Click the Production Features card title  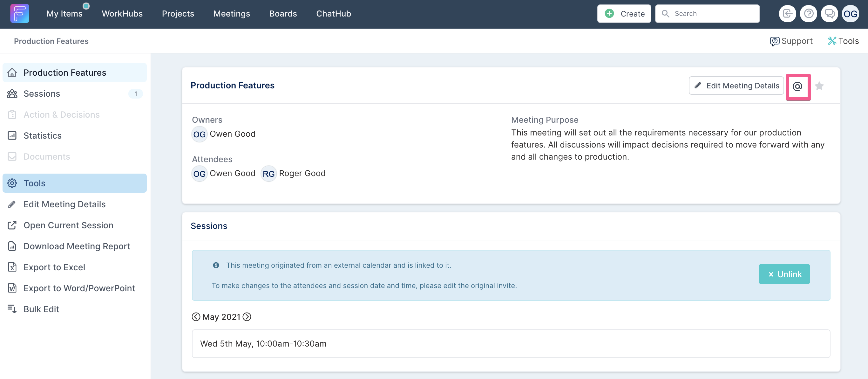click(233, 85)
